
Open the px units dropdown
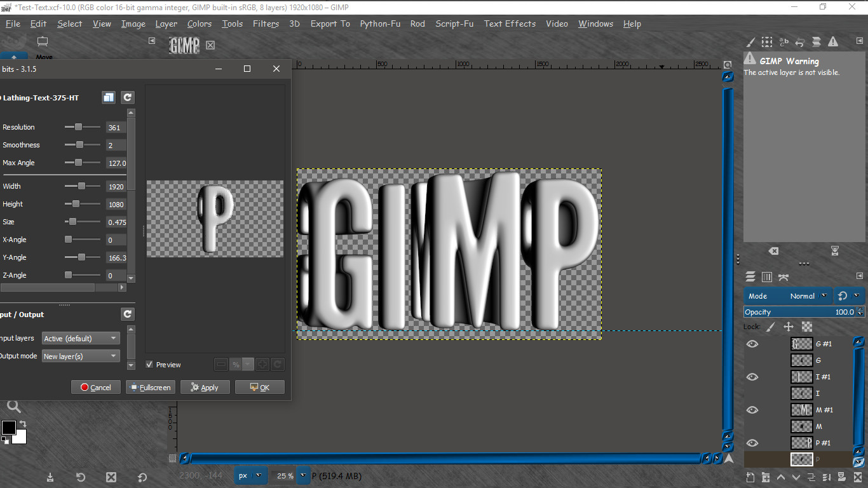pos(251,475)
